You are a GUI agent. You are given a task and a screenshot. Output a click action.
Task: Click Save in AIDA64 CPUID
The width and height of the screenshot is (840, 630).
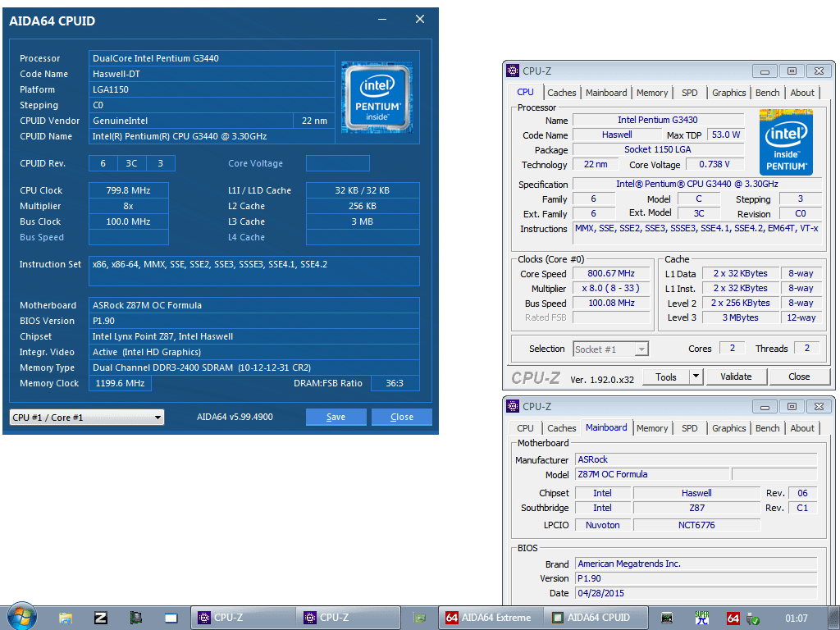tap(336, 417)
